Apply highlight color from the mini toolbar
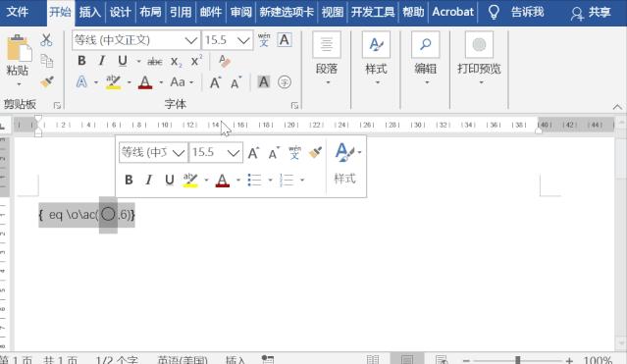Viewport: 627px width, 364px height. tap(190, 180)
